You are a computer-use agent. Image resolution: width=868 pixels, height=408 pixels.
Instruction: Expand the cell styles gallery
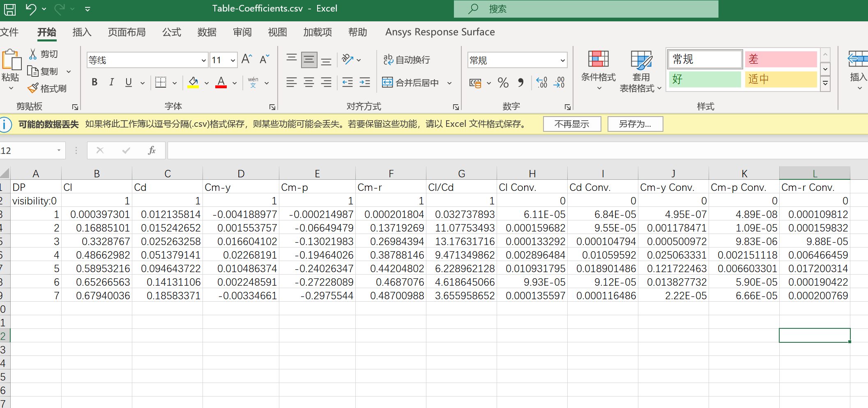pyautogui.click(x=825, y=84)
